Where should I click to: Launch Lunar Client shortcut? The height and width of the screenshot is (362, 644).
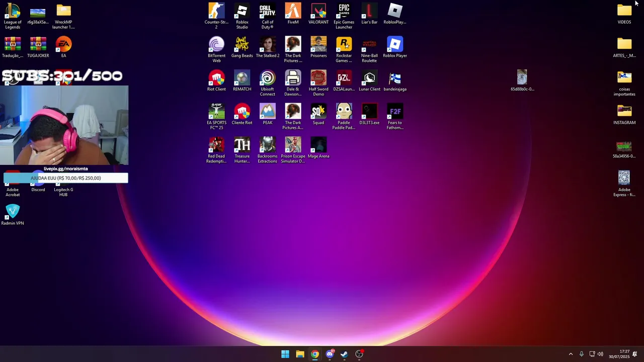(369, 80)
